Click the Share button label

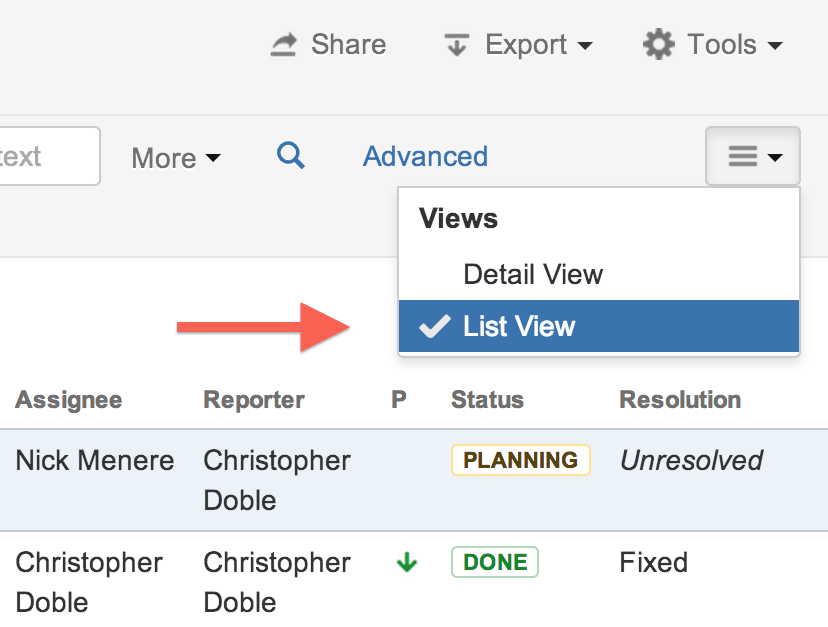(348, 45)
